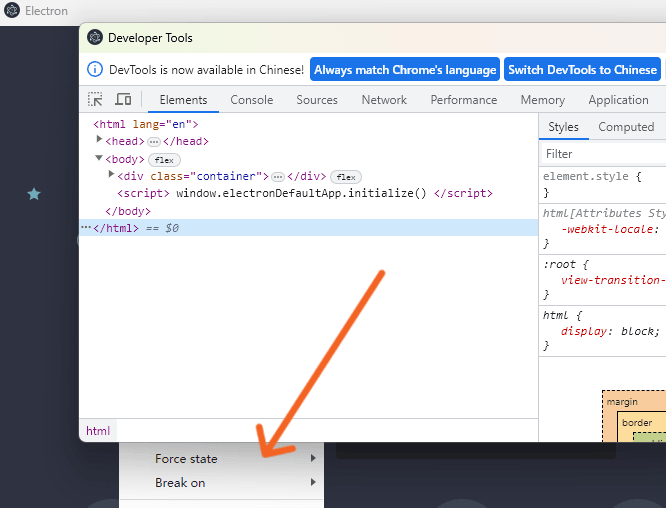This screenshot has width=666, height=508.
Task: Click the Electron app icon in the main title bar
Action: pyautogui.click(x=12, y=10)
